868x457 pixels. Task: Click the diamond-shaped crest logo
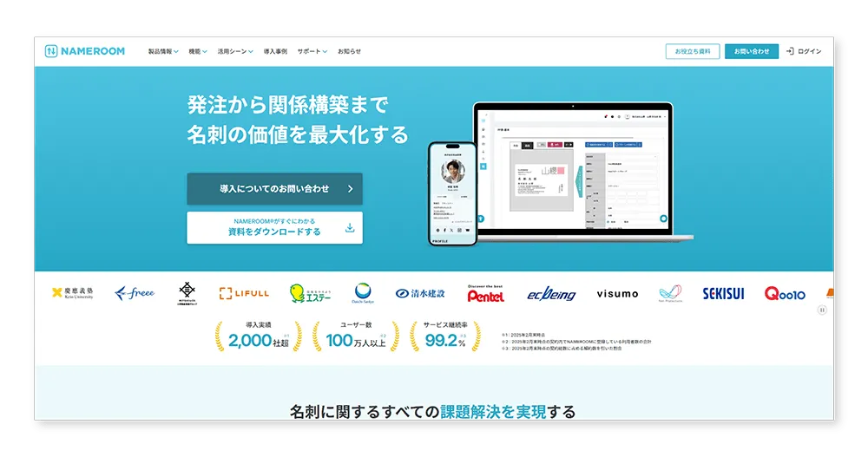[187, 293]
